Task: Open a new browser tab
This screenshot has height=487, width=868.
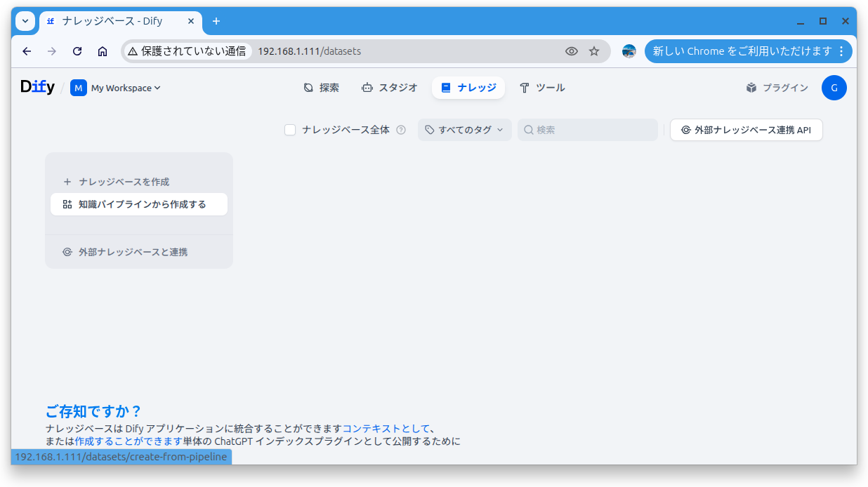Action: tap(216, 21)
